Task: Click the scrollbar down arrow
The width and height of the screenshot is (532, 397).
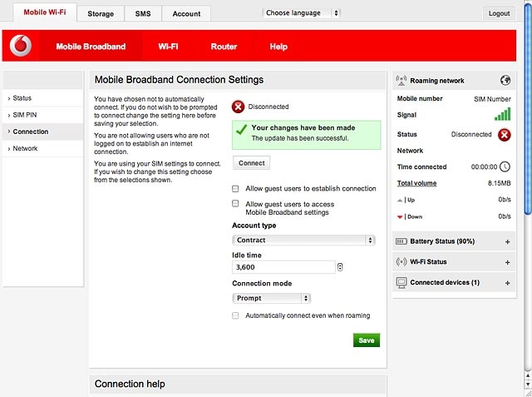Action: click(x=528, y=384)
